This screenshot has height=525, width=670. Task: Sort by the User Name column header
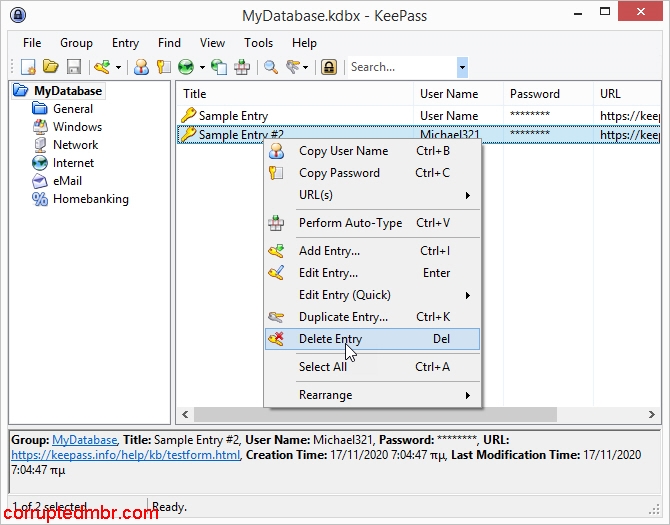458,94
